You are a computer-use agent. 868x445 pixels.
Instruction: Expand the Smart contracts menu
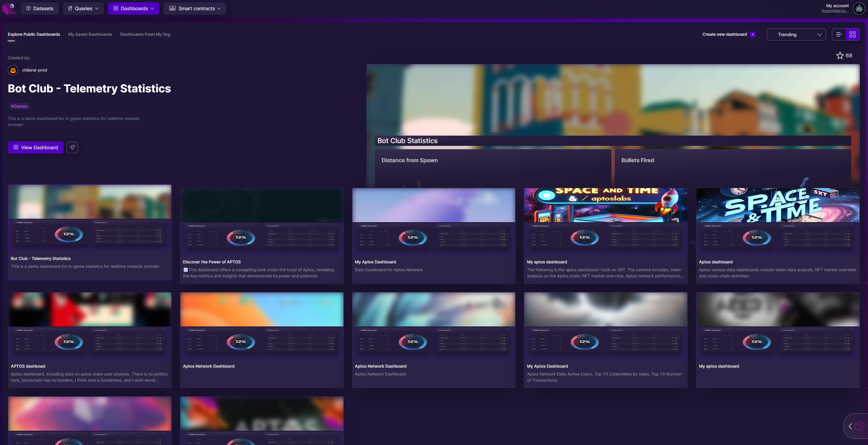point(195,9)
